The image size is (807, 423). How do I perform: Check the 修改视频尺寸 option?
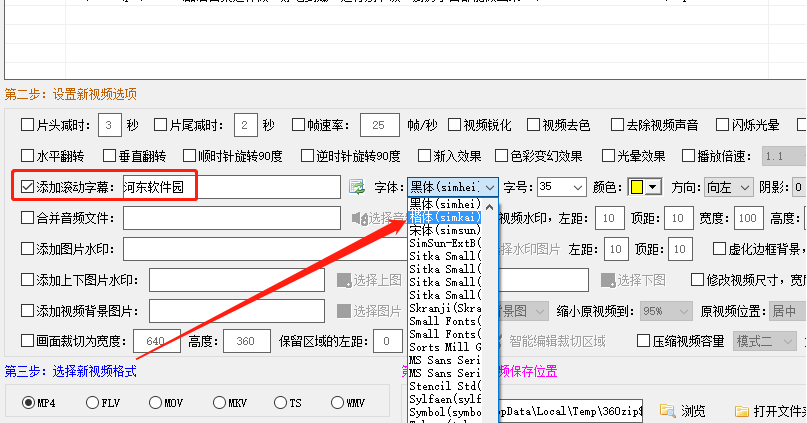tap(697, 280)
